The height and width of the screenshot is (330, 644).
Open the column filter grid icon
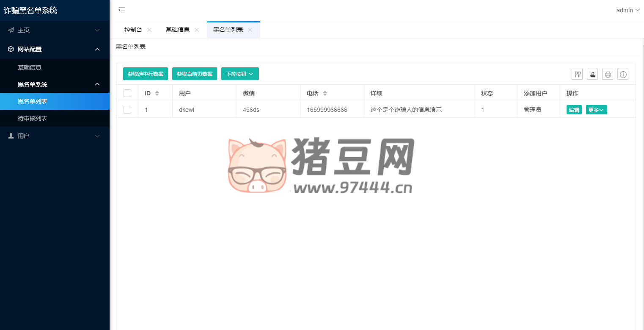point(577,75)
